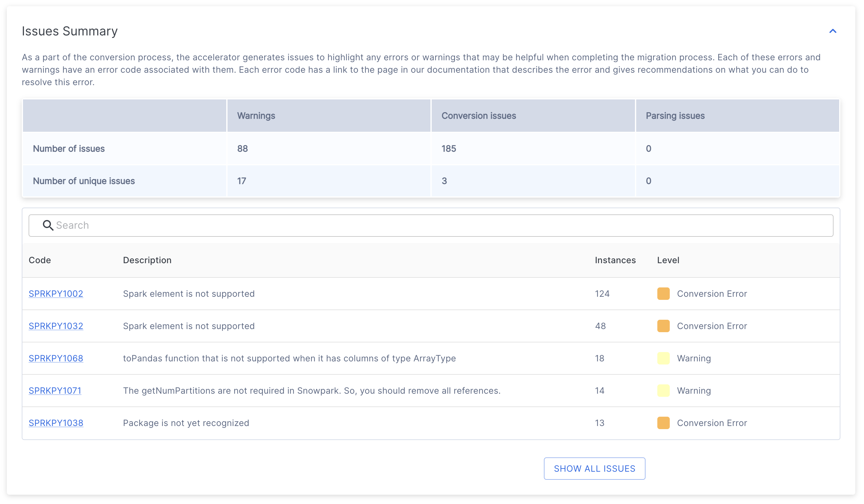
Task: Select the Conversion issues column header
Action: [x=479, y=116]
